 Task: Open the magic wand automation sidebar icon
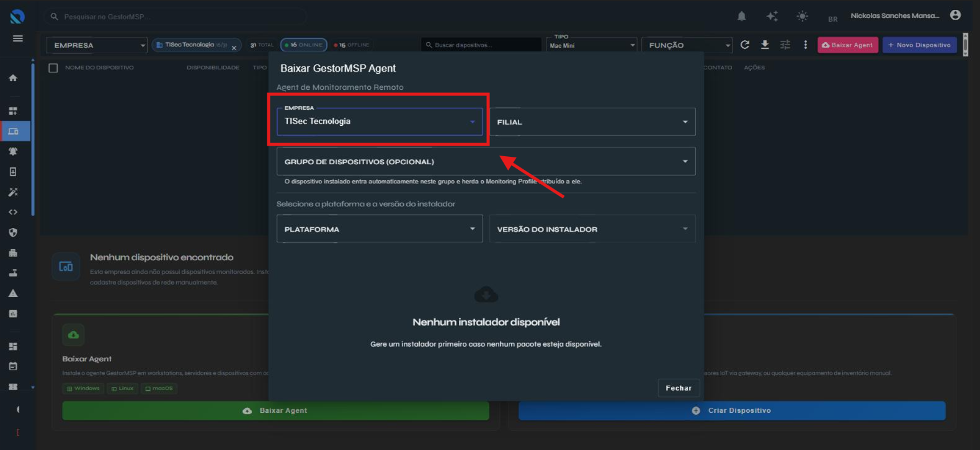(x=13, y=192)
